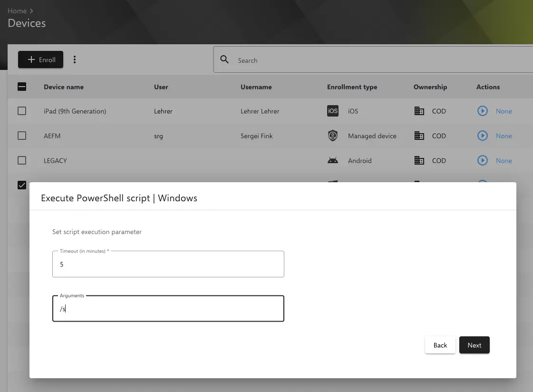Click the search magnifier icon
Screen dimensions: 533x392
coord(225,60)
